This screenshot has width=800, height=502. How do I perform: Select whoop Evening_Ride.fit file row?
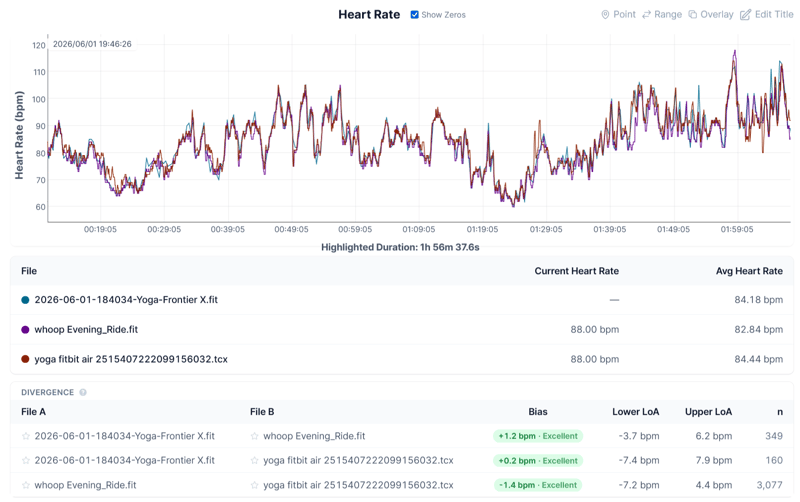[x=402, y=330]
